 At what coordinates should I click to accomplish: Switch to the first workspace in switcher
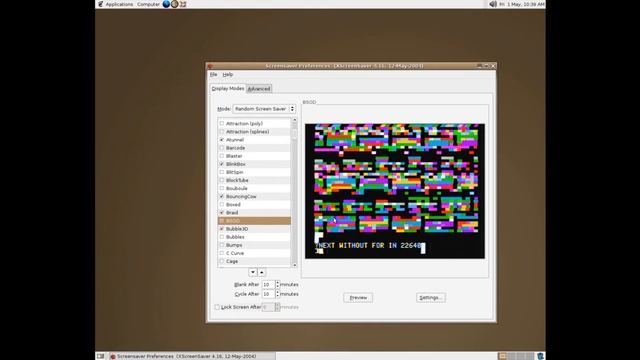[502, 356]
